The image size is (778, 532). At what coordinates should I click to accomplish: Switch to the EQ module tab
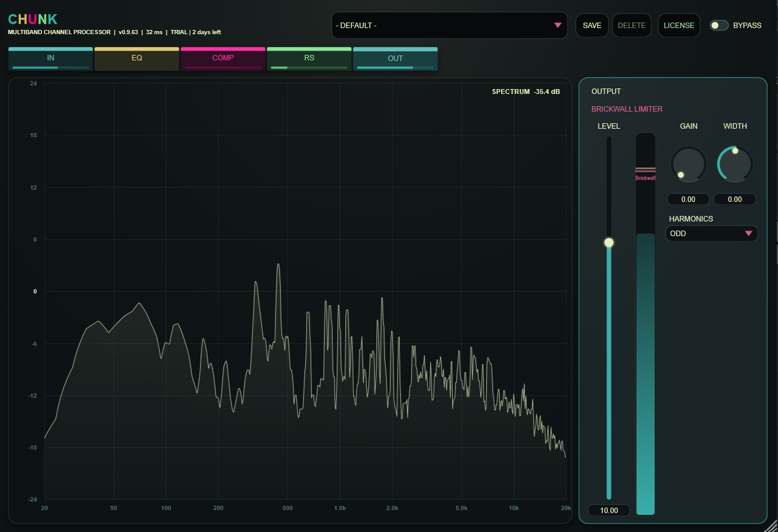[x=137, y=59]
